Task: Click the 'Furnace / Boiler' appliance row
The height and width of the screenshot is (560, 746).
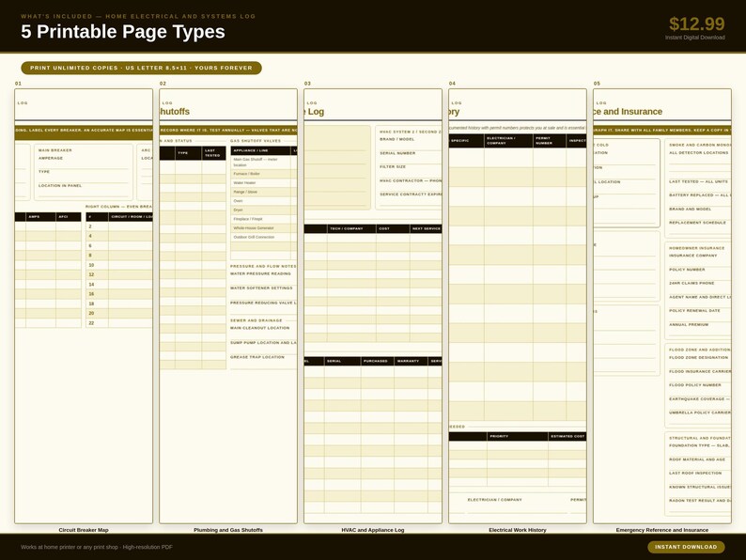Action: [x=263, y=174]
